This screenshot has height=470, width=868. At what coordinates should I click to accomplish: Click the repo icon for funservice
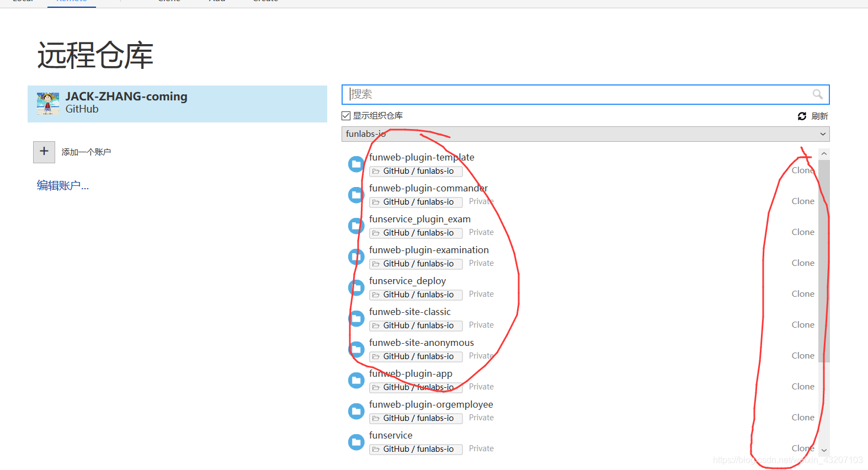(x=356, y=442)
